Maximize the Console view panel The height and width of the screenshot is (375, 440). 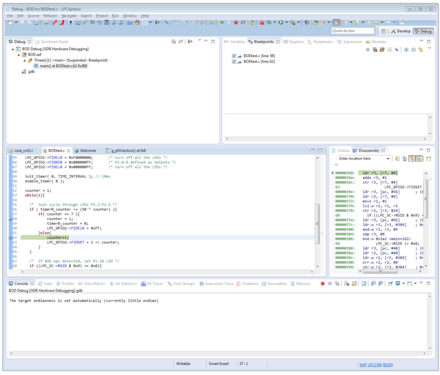[428, 283]
